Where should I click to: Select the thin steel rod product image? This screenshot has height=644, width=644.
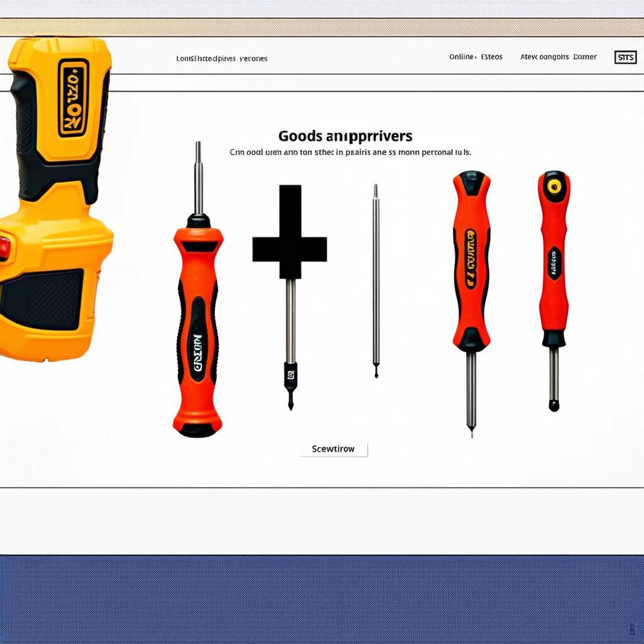point(375,280)
